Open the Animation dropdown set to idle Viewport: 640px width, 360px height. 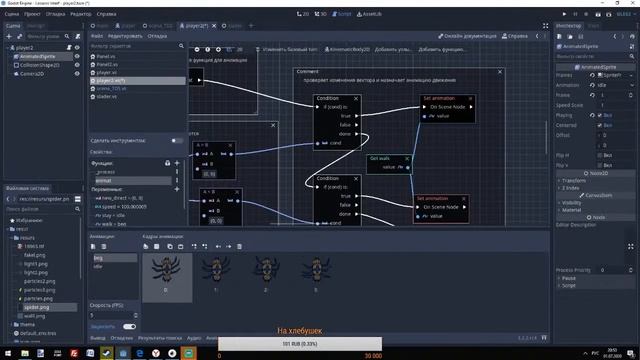click(x=616, y=85)
